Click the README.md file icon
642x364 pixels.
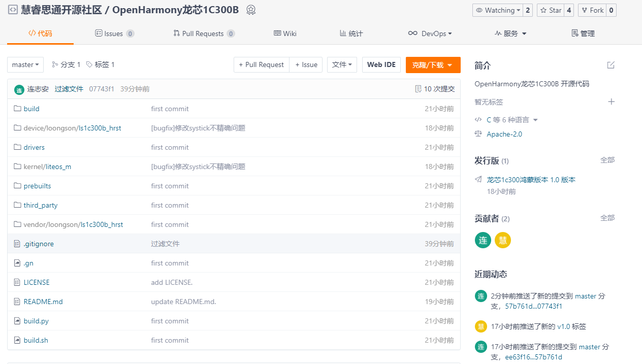pyautogui.click(x=17, y=302)
